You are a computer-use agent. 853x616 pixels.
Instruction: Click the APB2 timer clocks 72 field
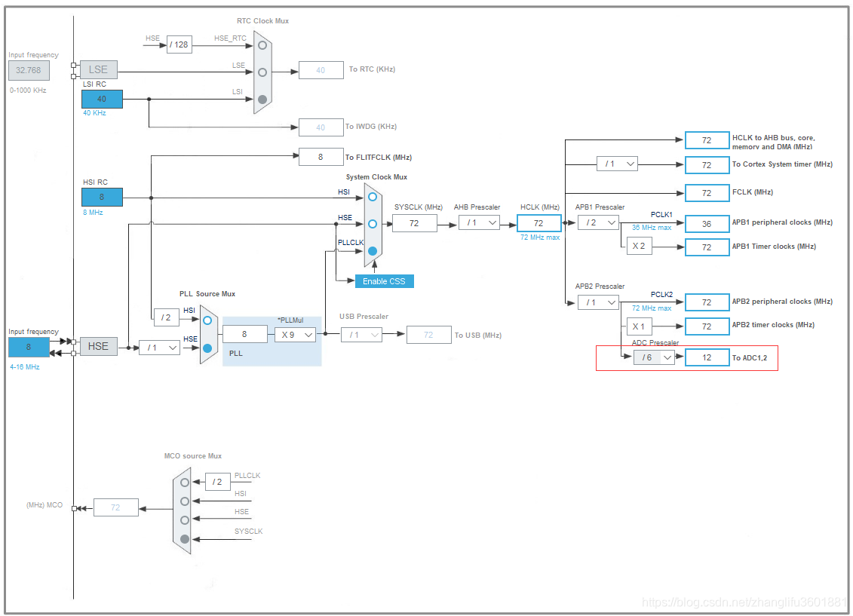[x=707, y=326]
